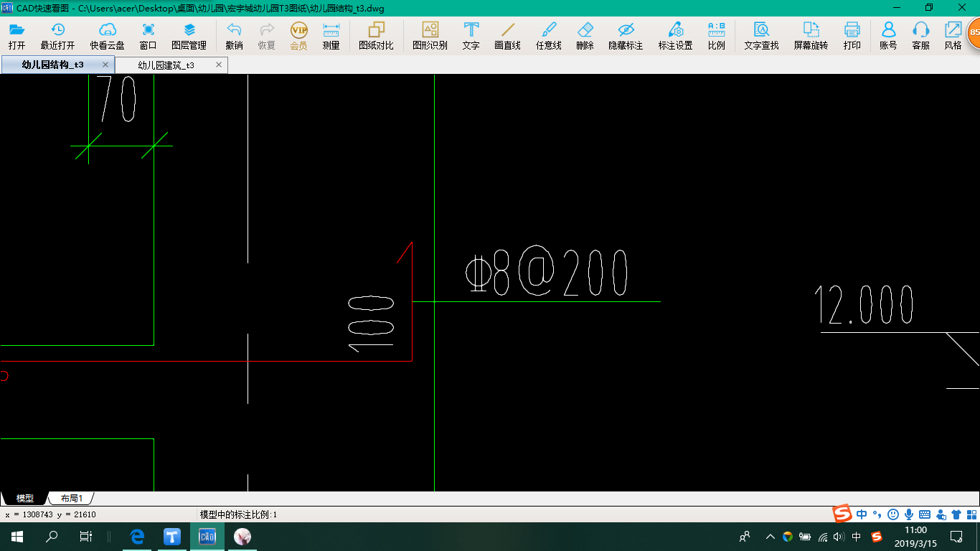Open the CAD app taskbar icon
980x551 pixels.
pos(207,536)
